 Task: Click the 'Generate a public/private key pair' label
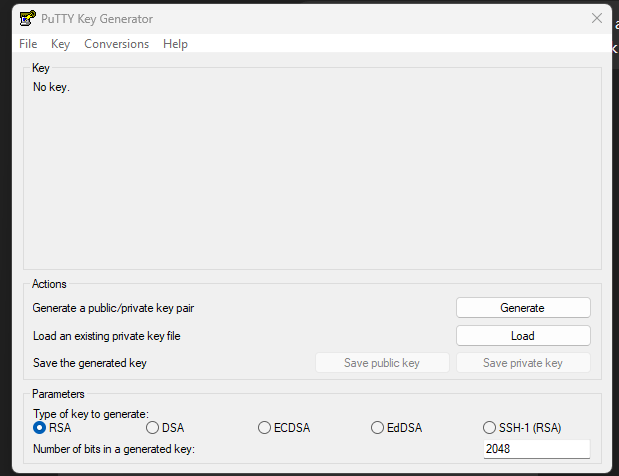pyautogui.click(x=113, y=308)
